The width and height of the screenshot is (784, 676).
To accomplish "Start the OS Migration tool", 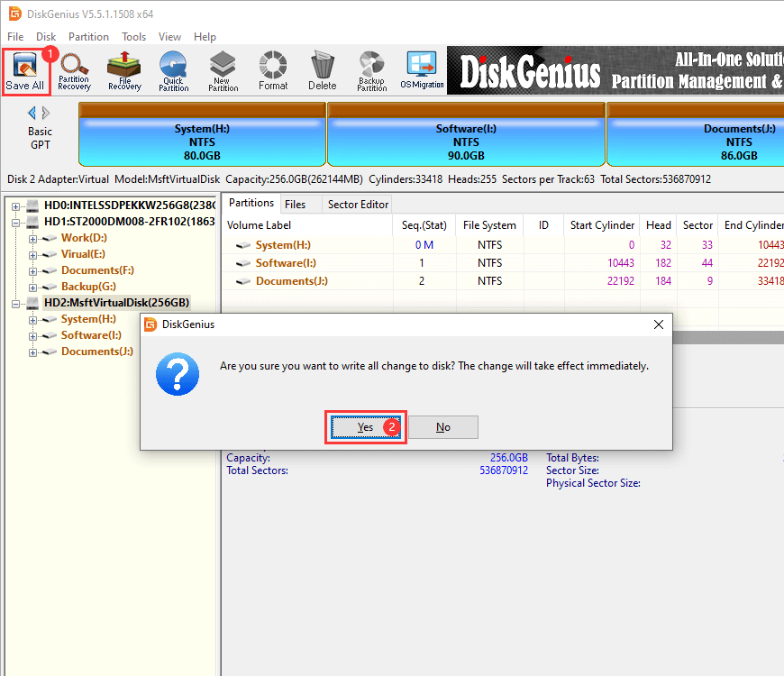I will coord(422,70).
